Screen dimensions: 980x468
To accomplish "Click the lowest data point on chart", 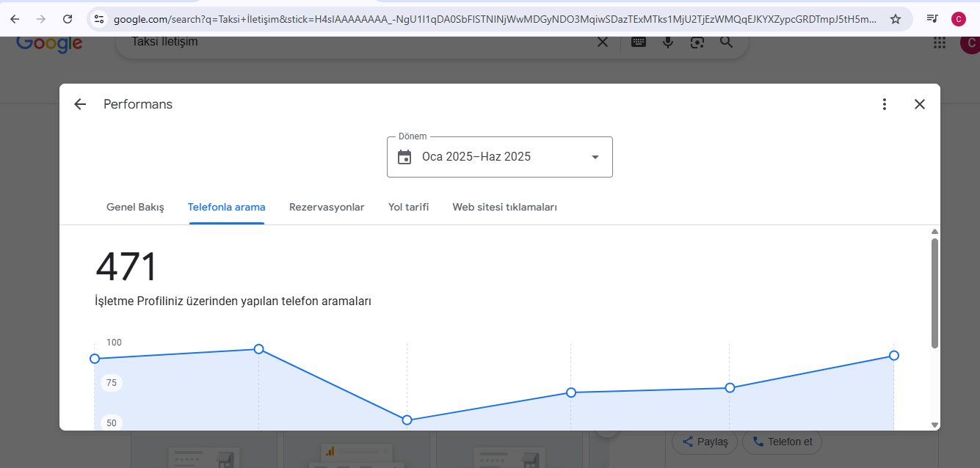I will coord(407,420).
